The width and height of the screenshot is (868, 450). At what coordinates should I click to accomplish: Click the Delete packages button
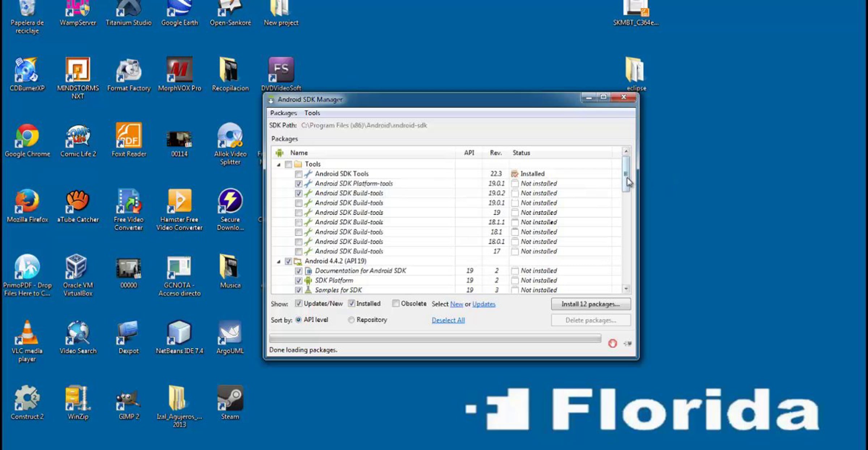591,320
